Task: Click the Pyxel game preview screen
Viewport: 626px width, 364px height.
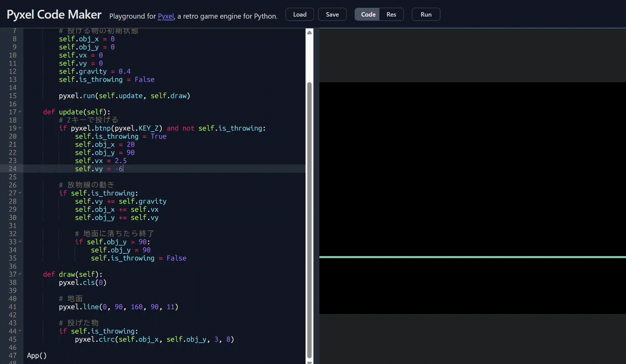Action: (473, 198)
